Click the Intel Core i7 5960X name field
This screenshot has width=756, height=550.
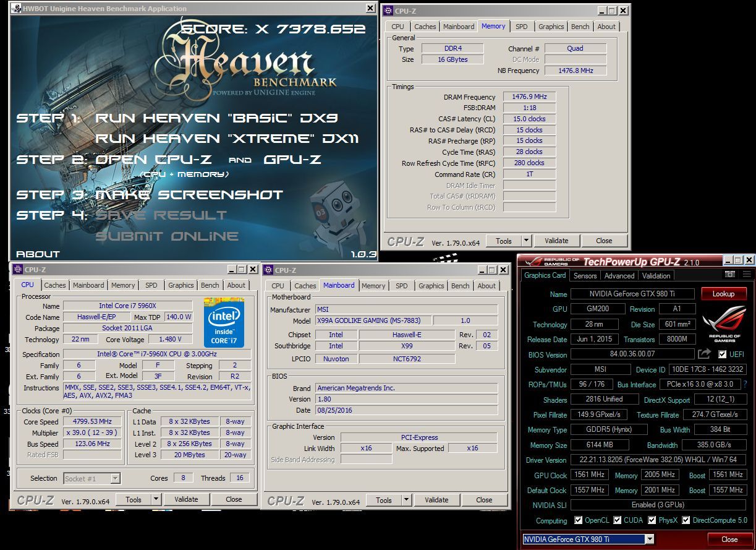(128, 306)
